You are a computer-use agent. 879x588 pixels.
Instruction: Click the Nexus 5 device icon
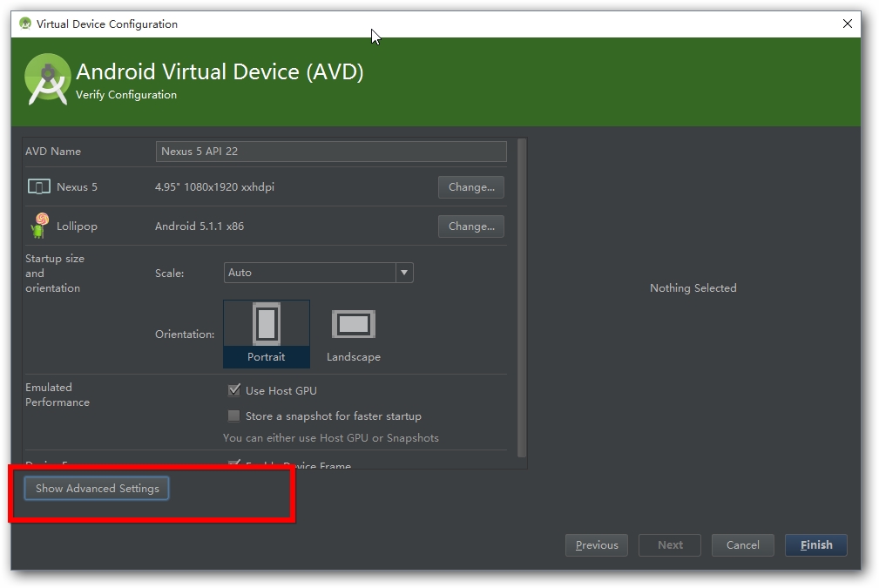click(x=38, y=186)
